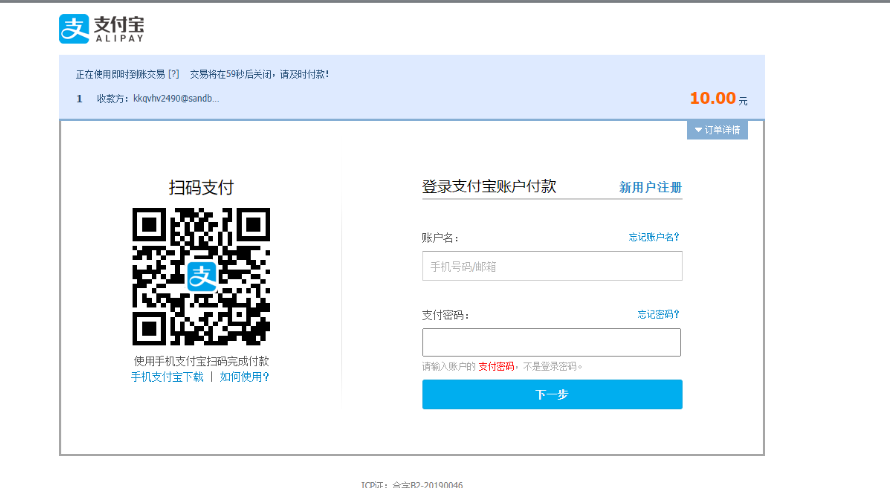This screenshot has height=488, width=890.
Task: Click the Alipay icon inside QR code
Action: pyautogui.click(x=202, y=276)
